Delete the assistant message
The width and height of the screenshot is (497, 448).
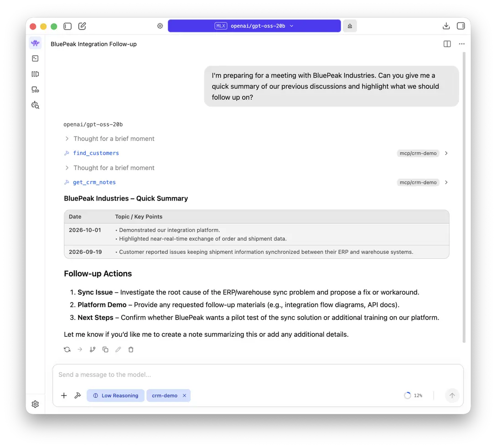(x=131, y=350)
